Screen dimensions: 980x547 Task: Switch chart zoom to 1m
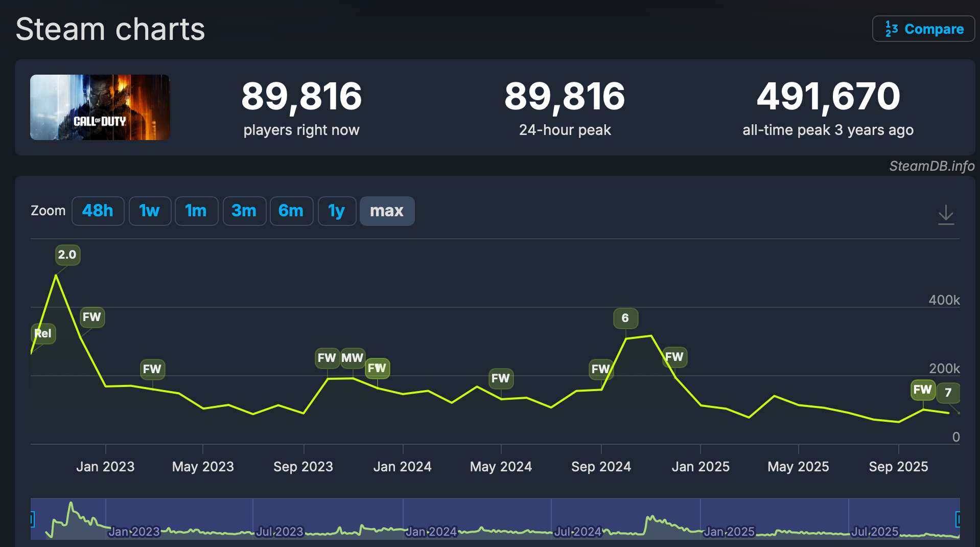click(x=196, y=211)
